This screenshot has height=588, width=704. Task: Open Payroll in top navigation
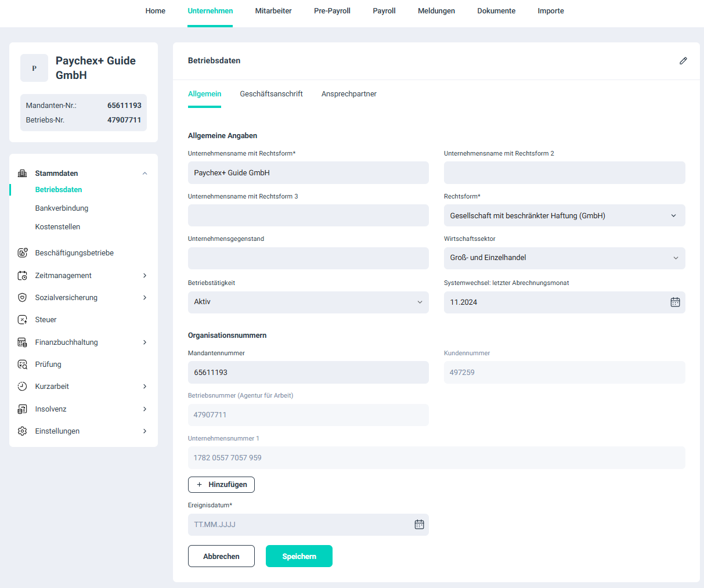pyautogui.click(x=384, y=11)
